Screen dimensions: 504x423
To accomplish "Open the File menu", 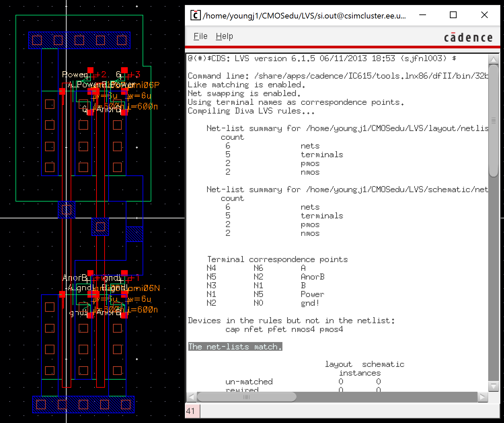I will tap(200, 36).
